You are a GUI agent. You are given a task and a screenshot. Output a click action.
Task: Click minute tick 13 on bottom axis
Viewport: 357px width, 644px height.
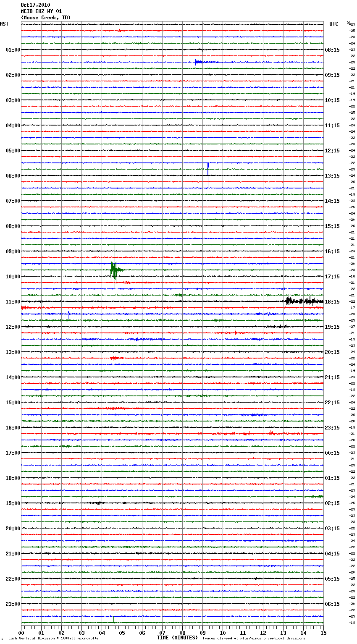283,633
